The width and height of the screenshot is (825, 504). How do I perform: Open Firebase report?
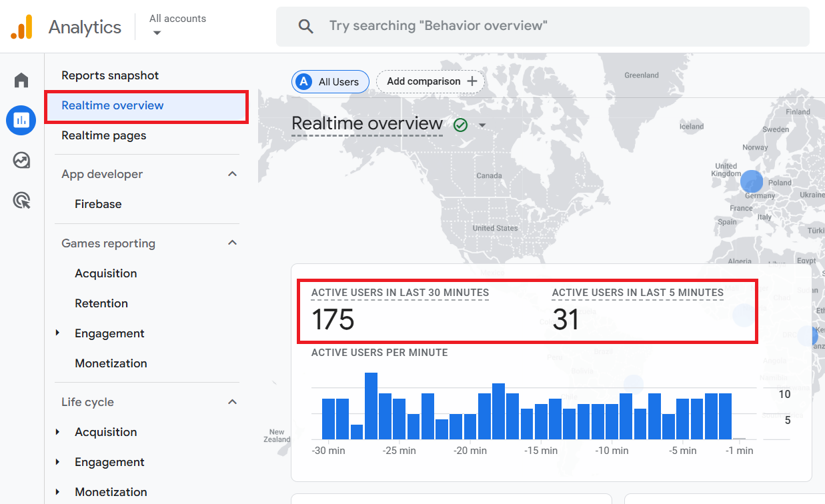click(x=98, y=204)
